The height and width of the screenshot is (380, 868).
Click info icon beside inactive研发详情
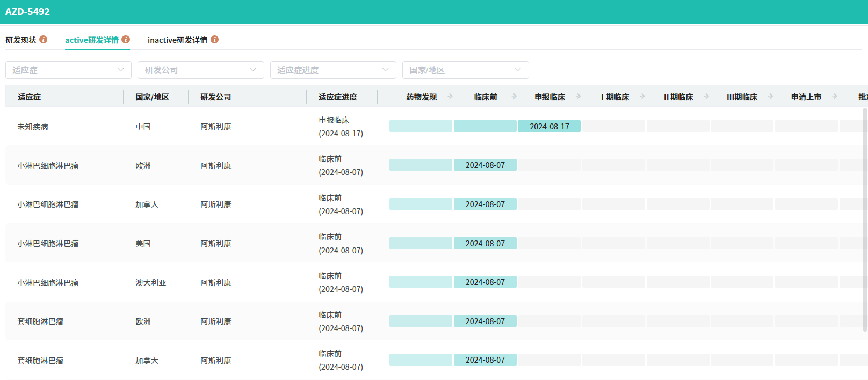215,40
